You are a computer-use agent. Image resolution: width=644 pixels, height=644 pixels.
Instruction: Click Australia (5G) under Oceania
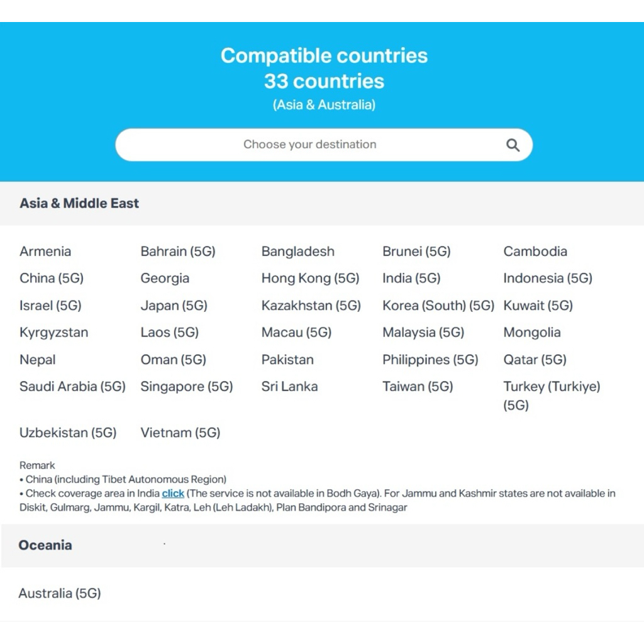coord(60,593)
